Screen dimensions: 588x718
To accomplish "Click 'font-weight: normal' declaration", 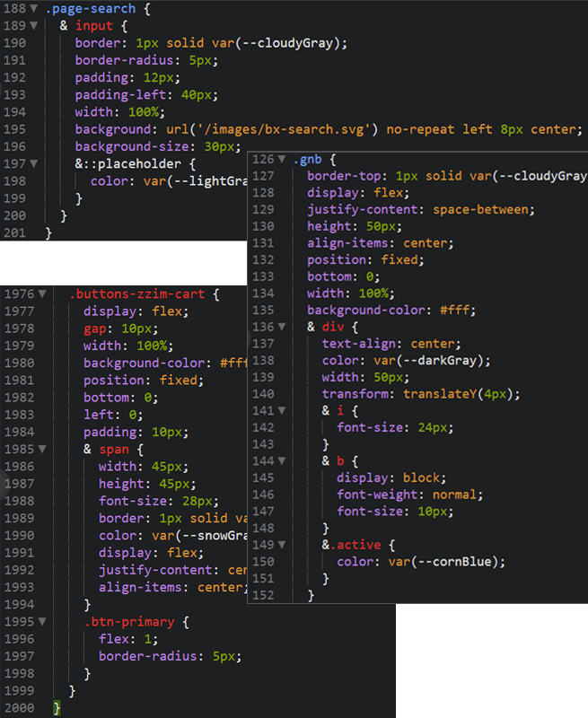I will coord(409,495).
